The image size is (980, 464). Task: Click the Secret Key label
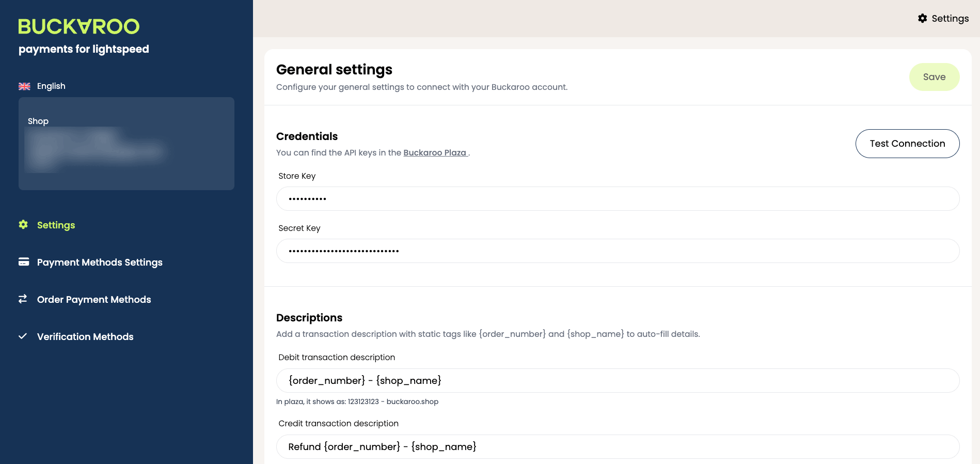tap(299, 228)
